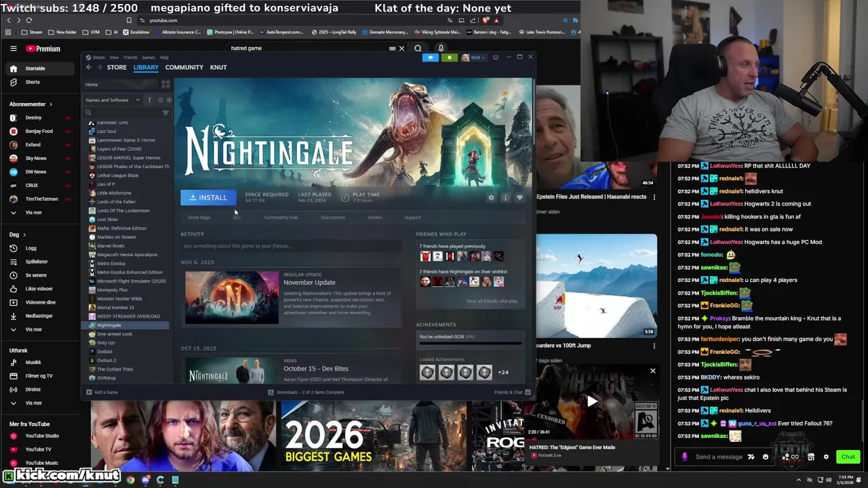Click Send a message chat field
The height and width of the screenshot is (488, 868).
pos(719,457)
